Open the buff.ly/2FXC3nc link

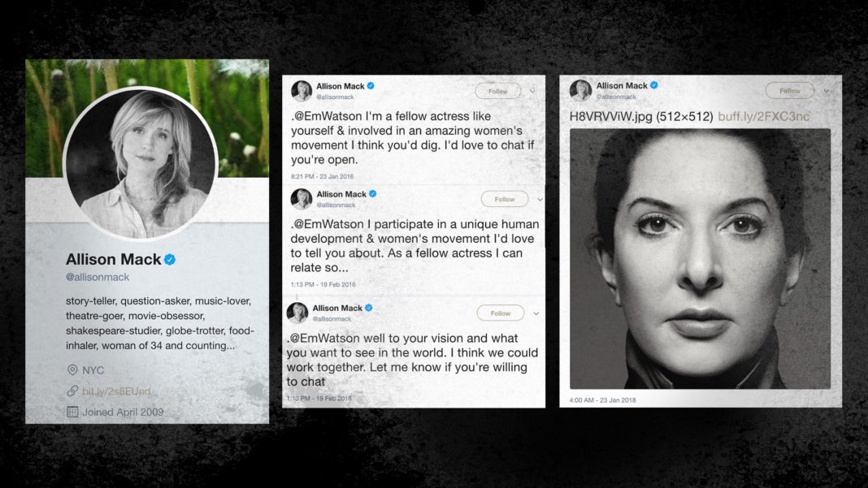point(763,117)
